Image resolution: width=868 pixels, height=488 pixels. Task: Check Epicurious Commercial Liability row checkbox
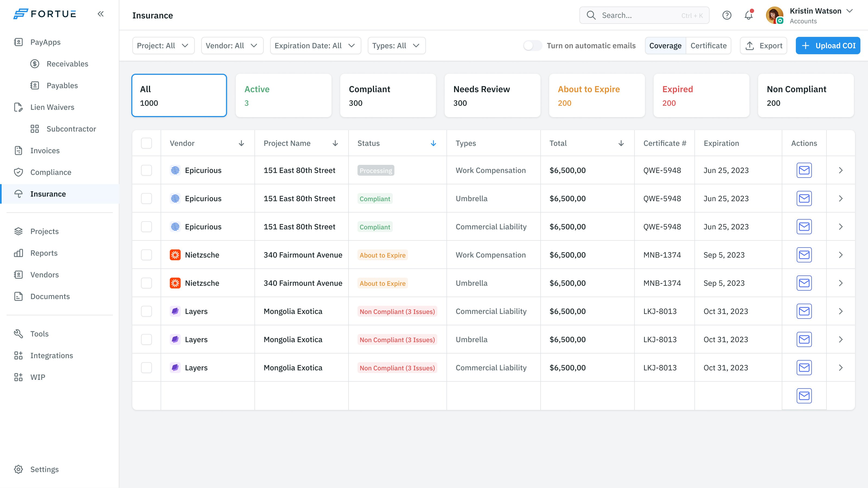[146, 227]
